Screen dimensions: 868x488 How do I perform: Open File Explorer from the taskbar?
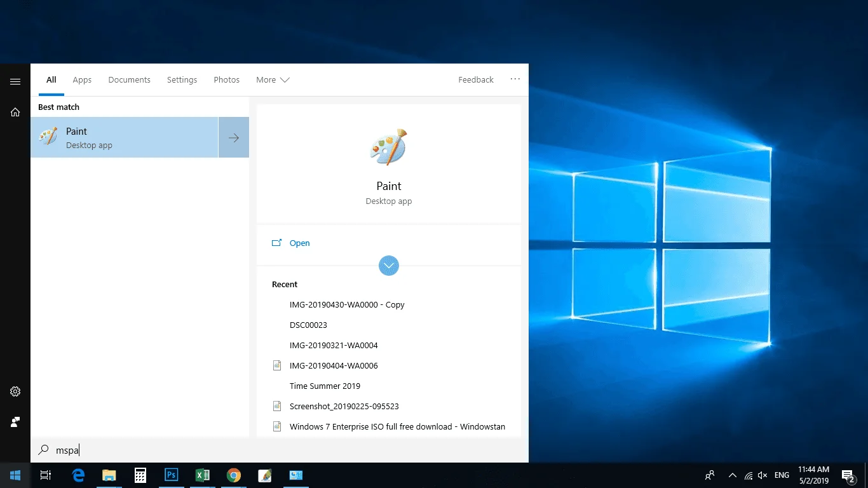click(x=109, y=475)
